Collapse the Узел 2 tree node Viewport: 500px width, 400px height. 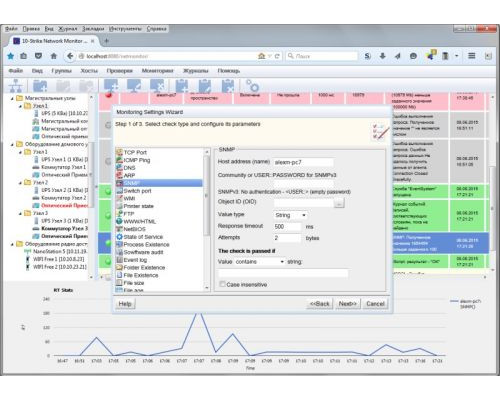(20, 183)
